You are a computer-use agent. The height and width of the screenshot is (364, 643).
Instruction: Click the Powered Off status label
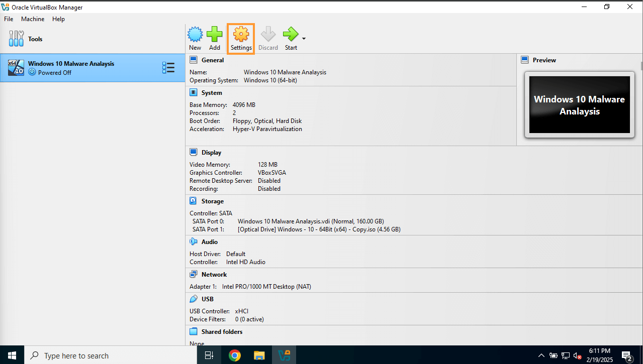click(55, 73)
